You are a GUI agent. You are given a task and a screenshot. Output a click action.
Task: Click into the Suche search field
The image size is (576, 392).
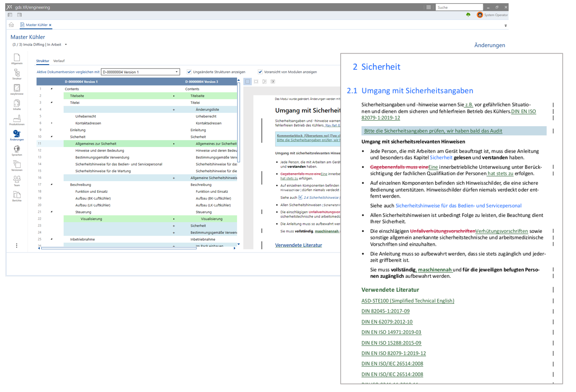pyautogui.click(x=459, y=7)
